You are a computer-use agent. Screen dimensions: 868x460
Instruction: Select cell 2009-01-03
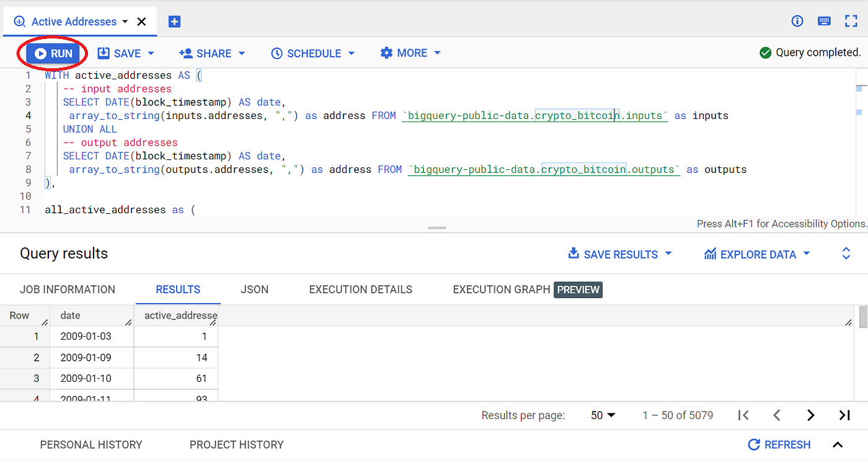coord(92,336)
